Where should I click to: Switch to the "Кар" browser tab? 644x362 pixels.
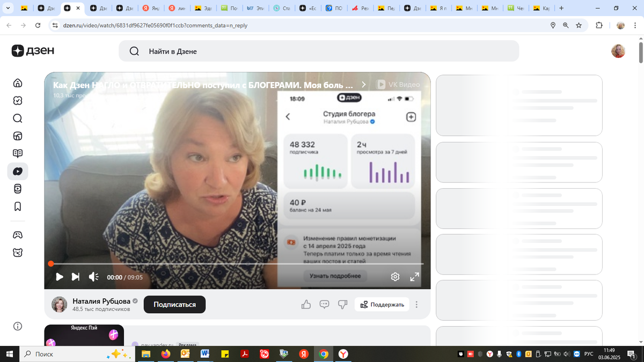(x=541, y=8)
